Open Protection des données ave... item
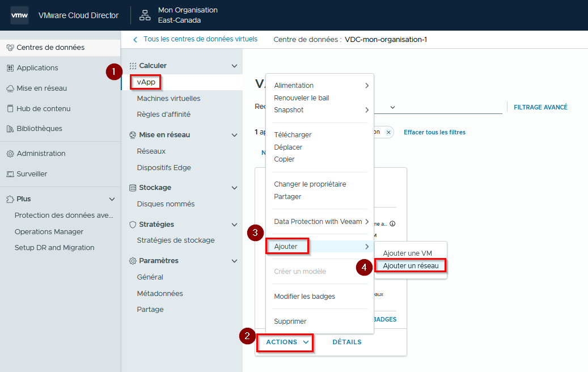This screenshot has height=372, width=588. (x=64, y=215)
